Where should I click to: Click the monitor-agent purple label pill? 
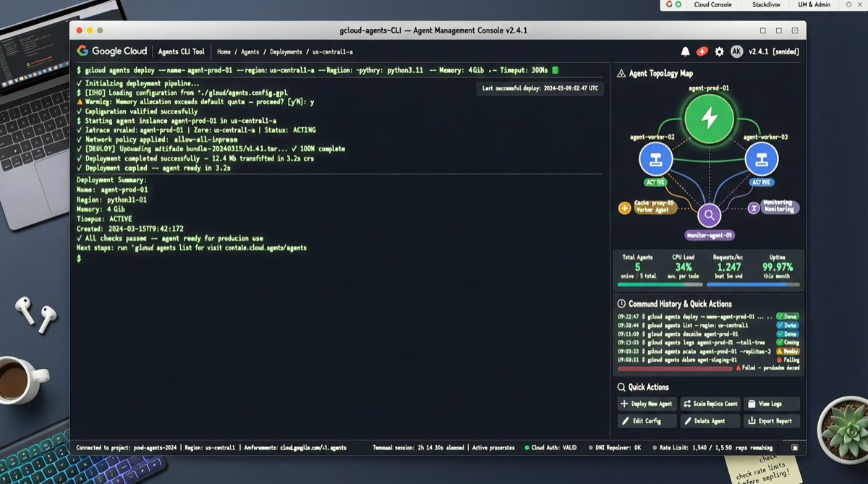click(x=709, y=235)
